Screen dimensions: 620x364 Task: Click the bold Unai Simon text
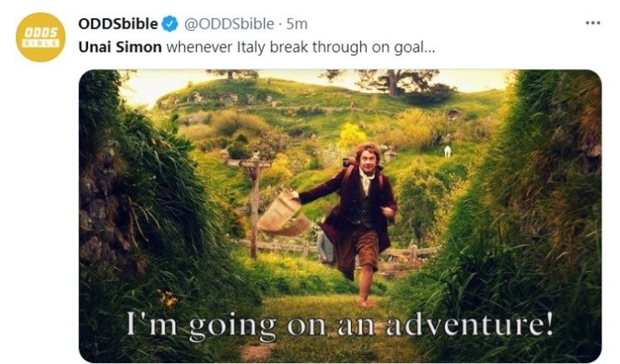120,47
